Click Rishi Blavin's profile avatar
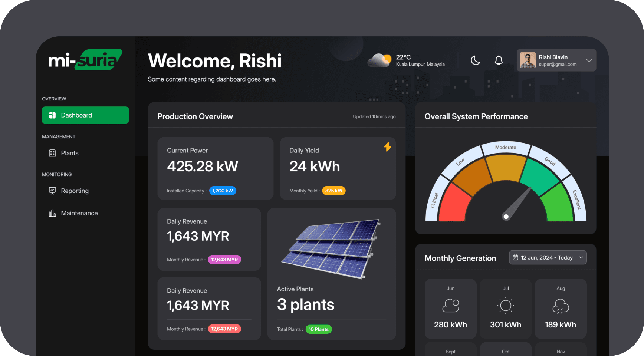 pos(528,60)
